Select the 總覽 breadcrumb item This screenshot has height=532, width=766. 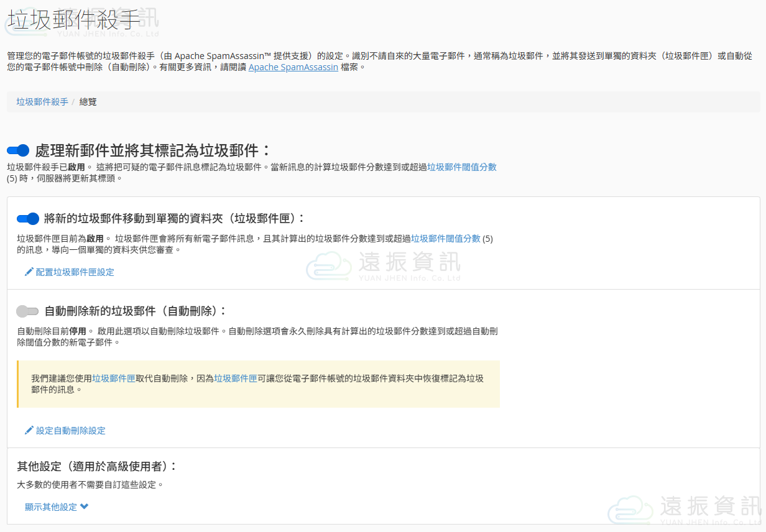tap(88, 102)
